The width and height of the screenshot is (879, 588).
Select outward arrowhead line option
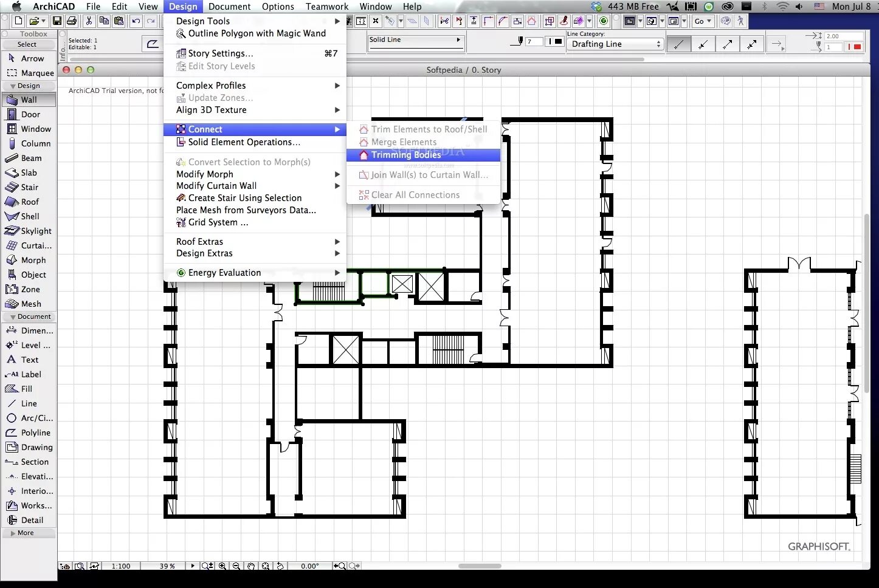point(728,44)
